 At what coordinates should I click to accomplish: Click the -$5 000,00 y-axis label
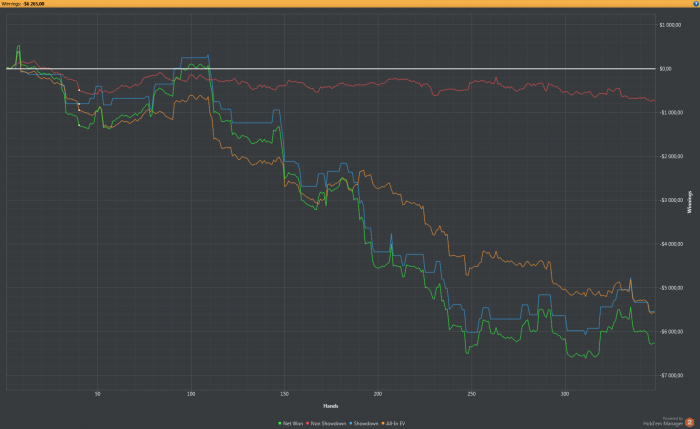click(x=671, y=287)
